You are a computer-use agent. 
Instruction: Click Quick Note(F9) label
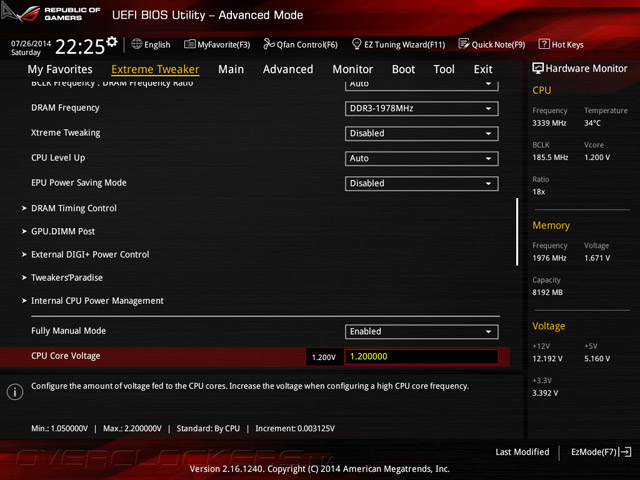point(498,44)
